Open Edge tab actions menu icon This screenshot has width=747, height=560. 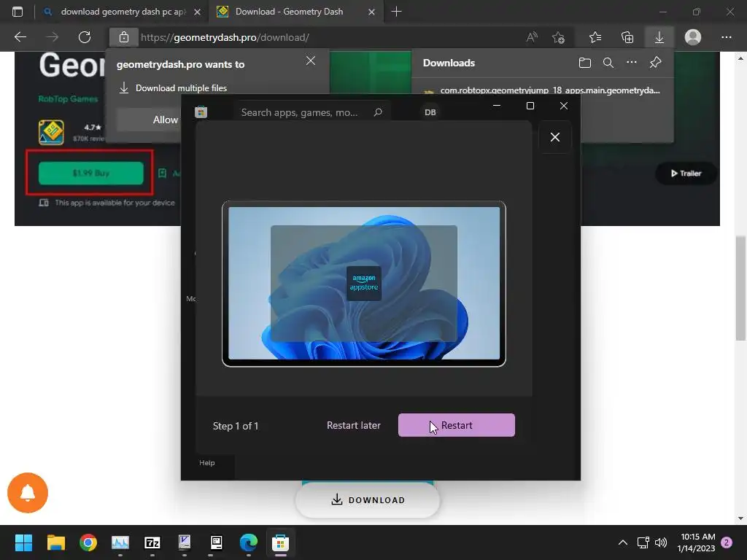(18, 12)
